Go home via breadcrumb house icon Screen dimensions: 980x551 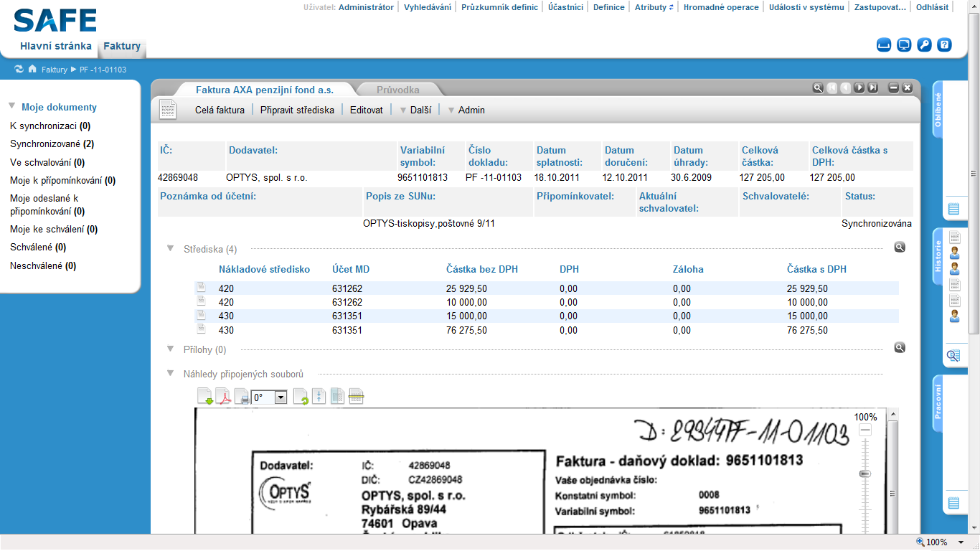point(32,70)
